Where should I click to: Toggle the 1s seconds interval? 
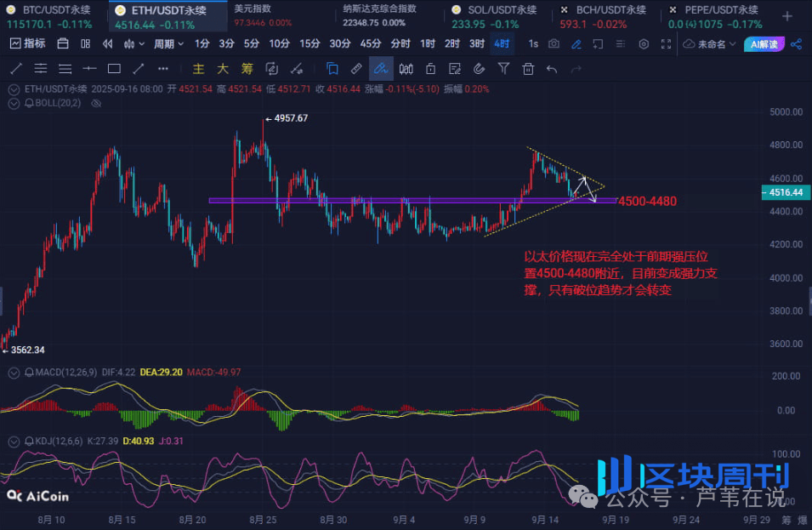(x=533, y=44)
